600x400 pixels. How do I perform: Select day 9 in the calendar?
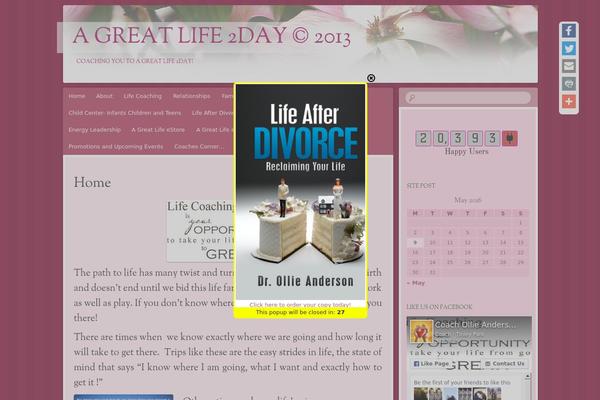tap(415, 243)
